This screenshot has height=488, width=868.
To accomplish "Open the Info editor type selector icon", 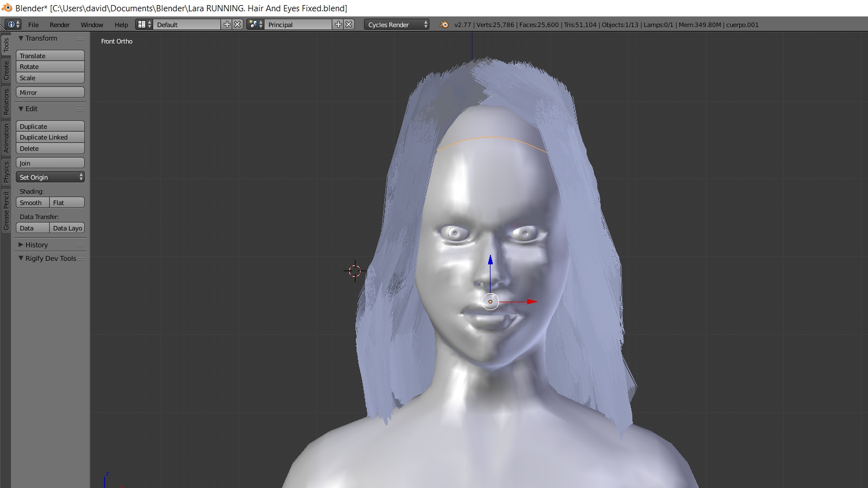I will click(12, 24).
